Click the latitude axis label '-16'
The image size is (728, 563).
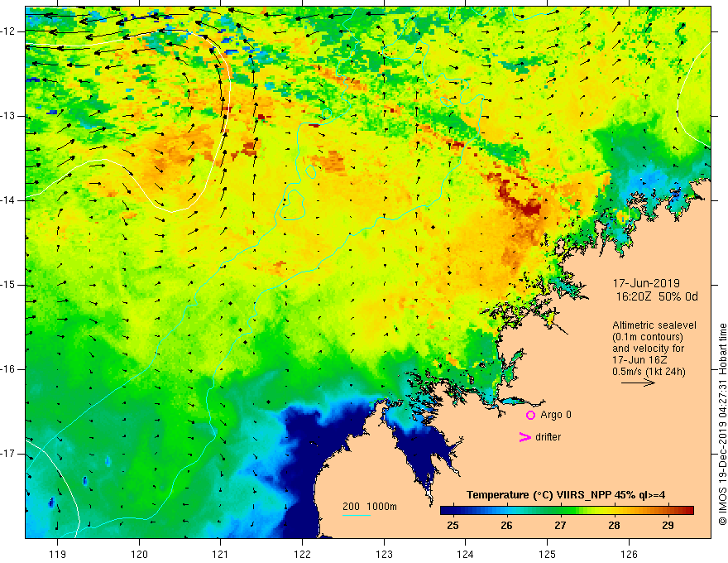click(8, 369)
